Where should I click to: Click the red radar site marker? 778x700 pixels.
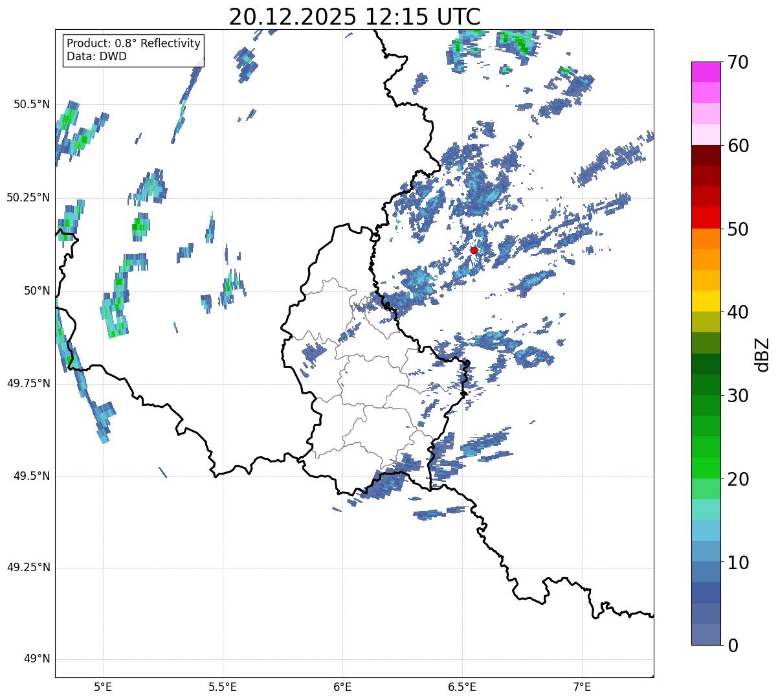click(474, 250)
